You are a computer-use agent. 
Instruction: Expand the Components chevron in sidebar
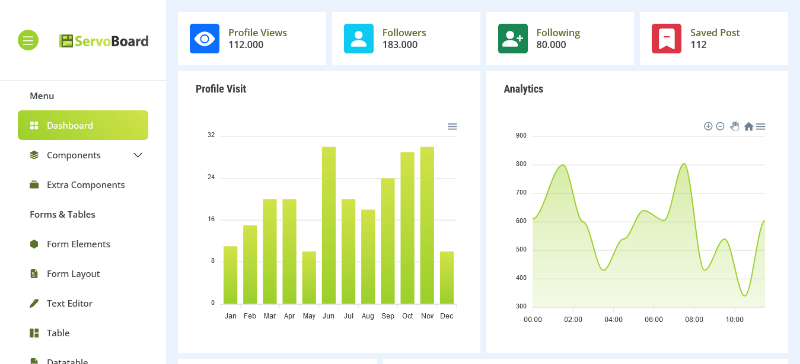coord(138,155)
